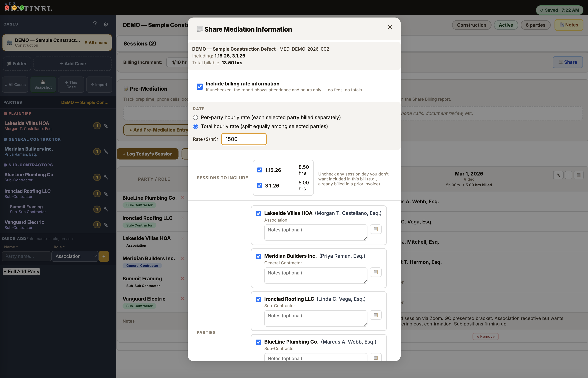Click the Party name quick add field
Viewport: 588px width, 378px height.
point(26,256)
